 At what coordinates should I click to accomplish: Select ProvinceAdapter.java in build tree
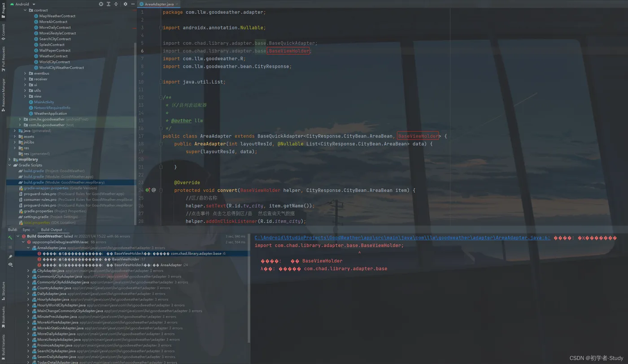(54, 345)
